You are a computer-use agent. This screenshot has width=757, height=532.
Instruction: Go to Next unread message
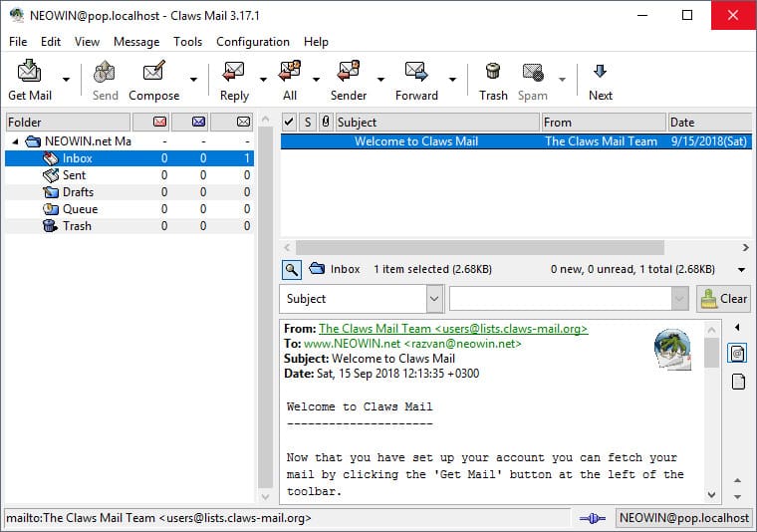[600, 72]
